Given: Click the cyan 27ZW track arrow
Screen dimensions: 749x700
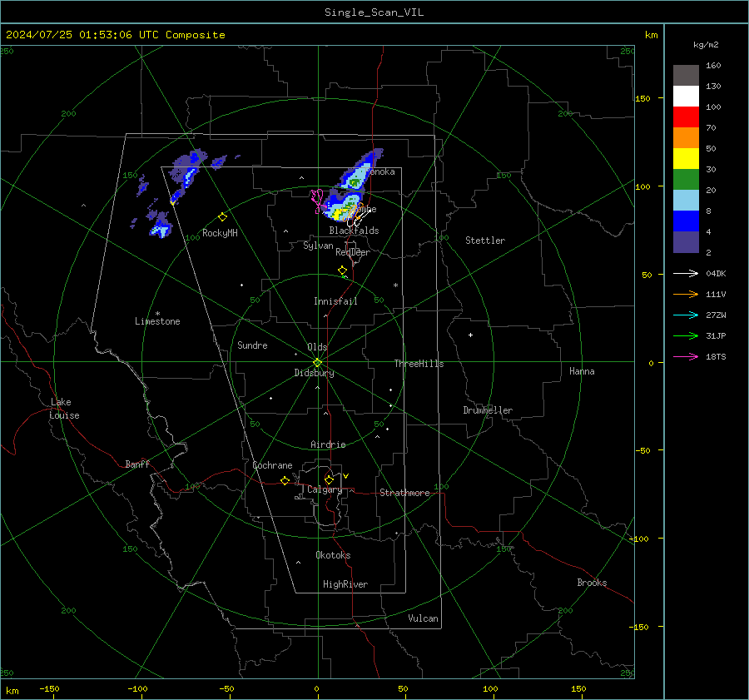Looking at the screenshot, I should pyautogui.click(x=686, y=315).
